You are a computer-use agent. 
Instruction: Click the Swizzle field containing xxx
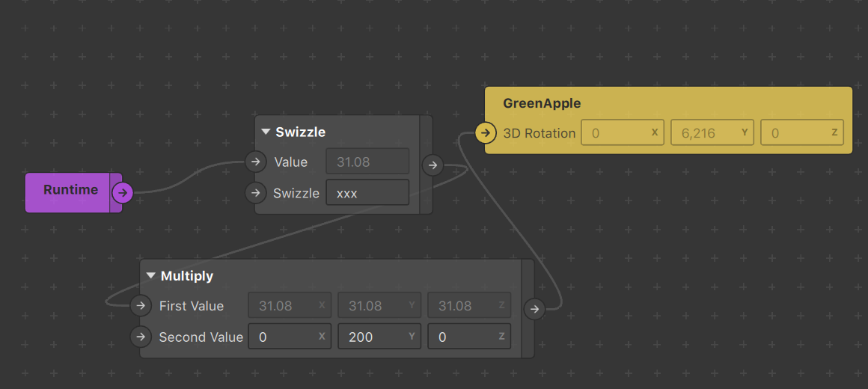pos(367,192)
